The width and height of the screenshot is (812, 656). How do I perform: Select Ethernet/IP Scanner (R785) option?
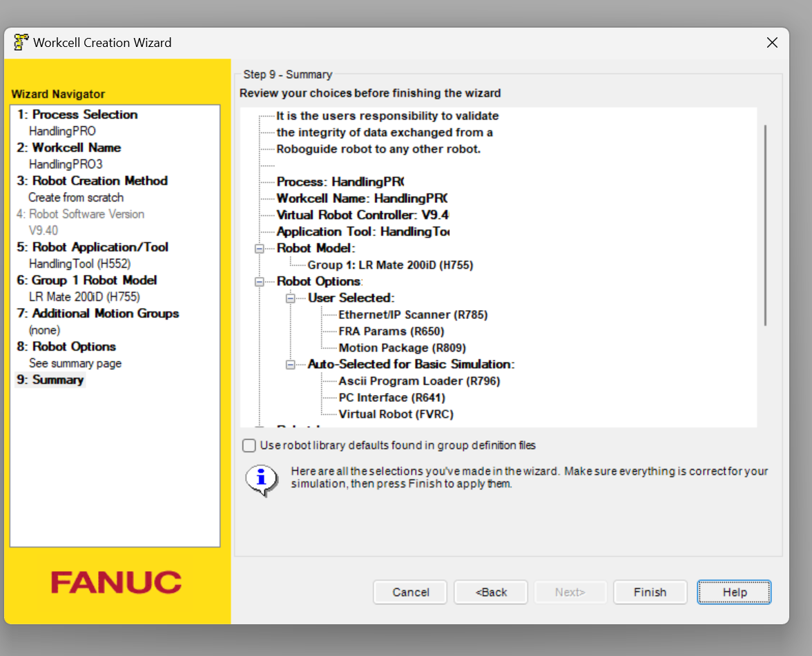413,315
